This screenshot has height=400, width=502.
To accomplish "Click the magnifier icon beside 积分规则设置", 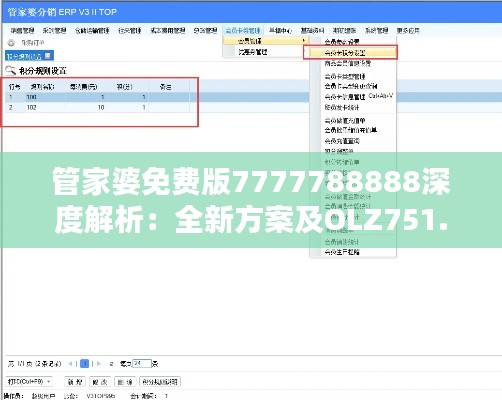I will pyautogui.click(x=11, y=71).
